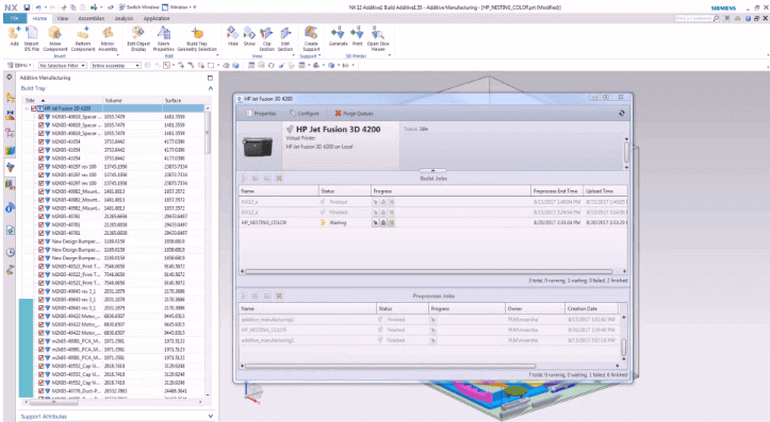Open the Entire Assembly scope dropdown
This screenshot has height=422, width=770.
coord(116,65)
